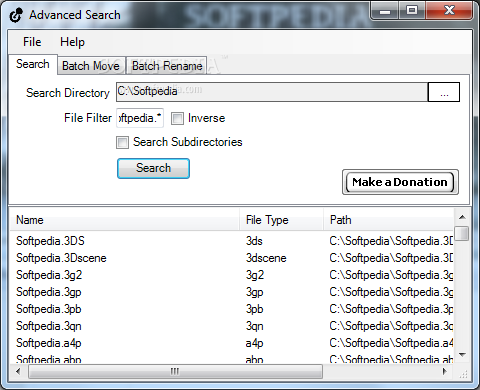
Task: Click the Search button
Action: (x=153, y=168)
